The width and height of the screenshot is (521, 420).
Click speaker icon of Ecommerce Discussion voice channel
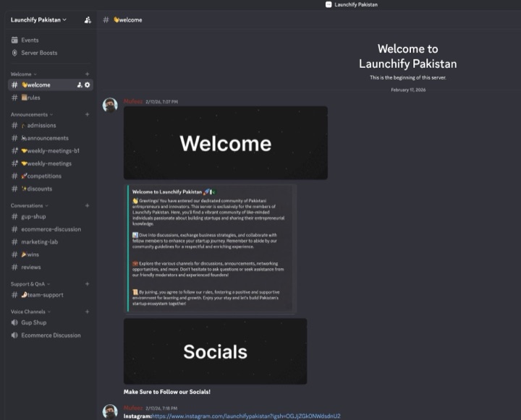pyautogui.click(x=14, y=335)
